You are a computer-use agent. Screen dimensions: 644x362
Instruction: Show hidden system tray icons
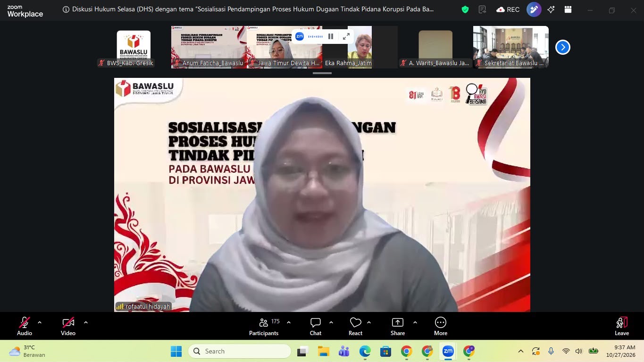click(521, 351)
